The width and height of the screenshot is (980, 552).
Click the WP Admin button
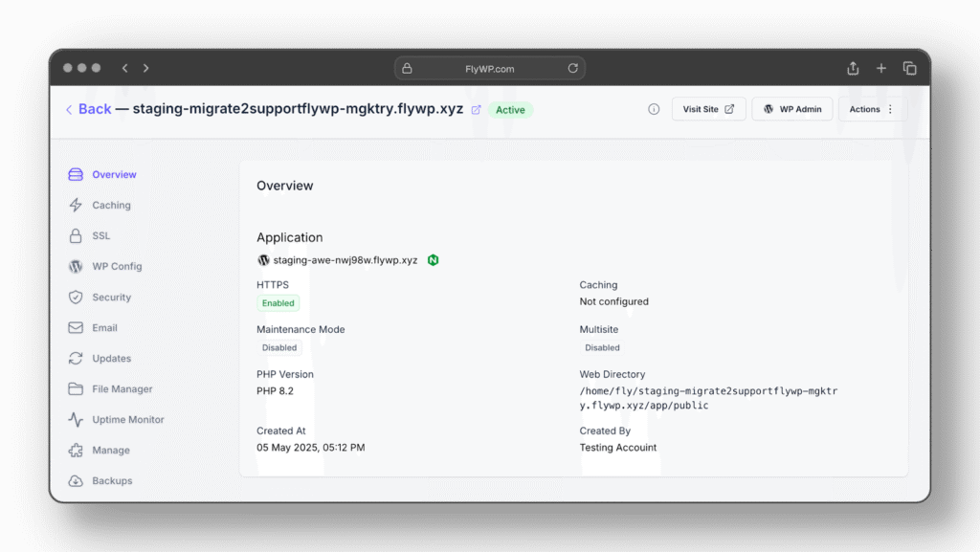791,109
